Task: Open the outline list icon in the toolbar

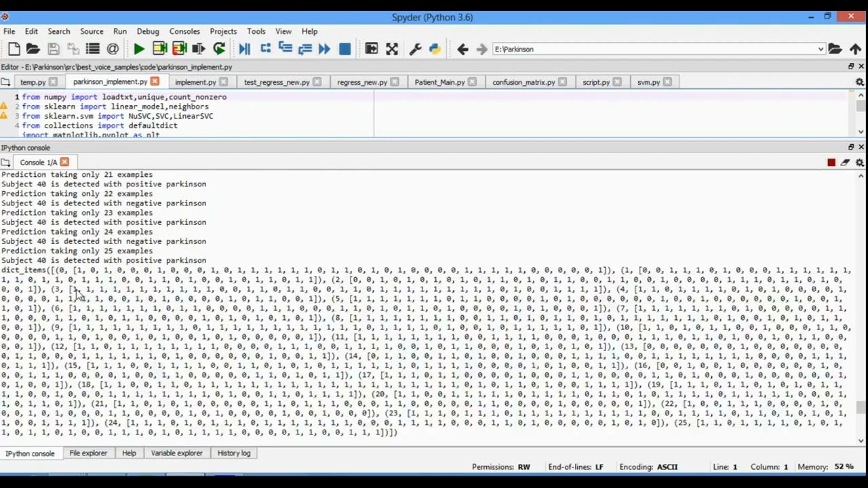Action: click(93, 49)
